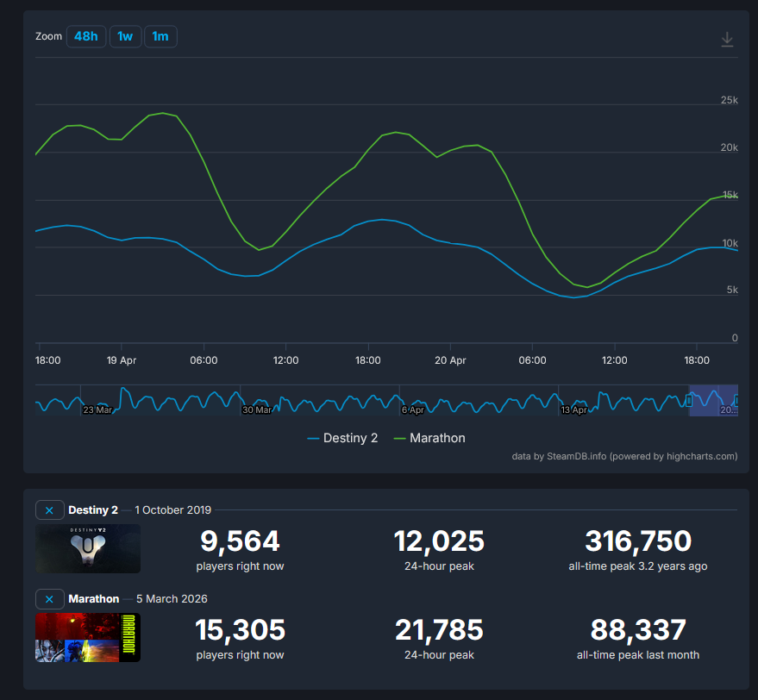Screen dimensions: 758x700
Task: Open the Destiny 2 game title link
Action: click(x=93, y=510)
